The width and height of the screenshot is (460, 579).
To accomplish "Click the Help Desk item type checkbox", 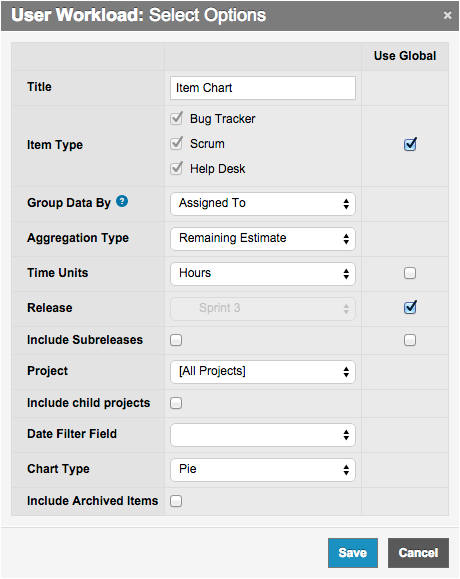I will point(176,168).
